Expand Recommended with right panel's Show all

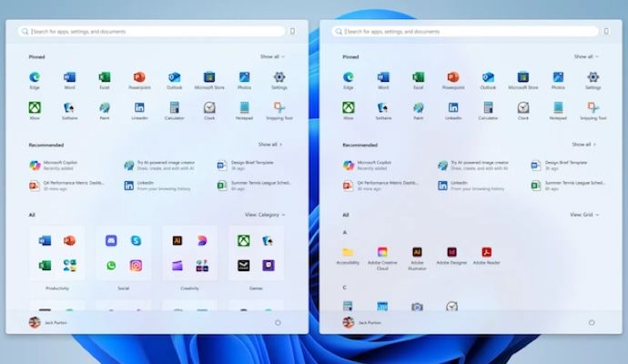click(582, 144)
